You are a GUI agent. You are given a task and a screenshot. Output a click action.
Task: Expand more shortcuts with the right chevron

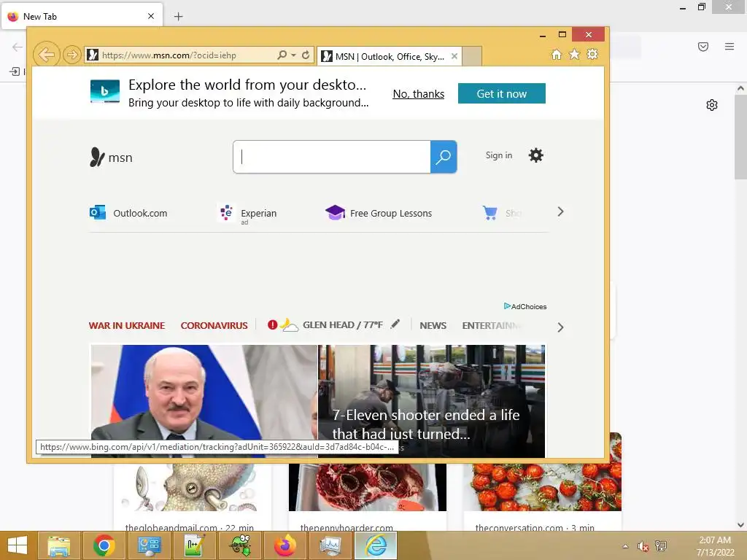[560, 212]
